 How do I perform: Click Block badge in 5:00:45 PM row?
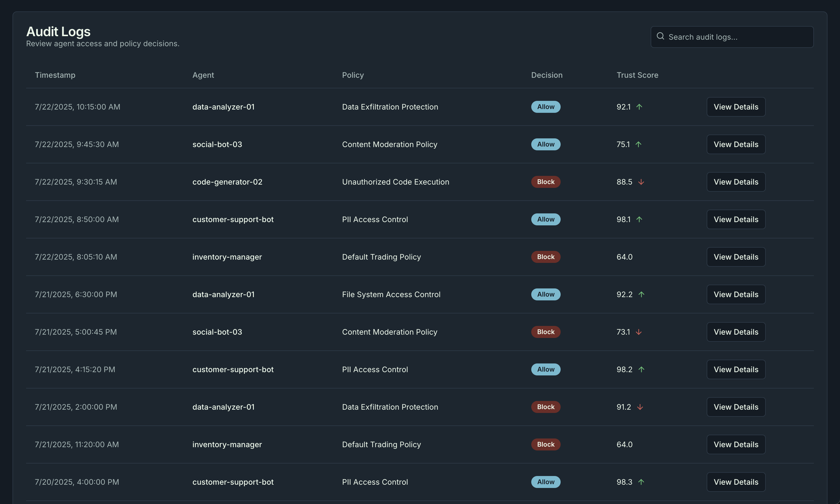coord(546,332)
